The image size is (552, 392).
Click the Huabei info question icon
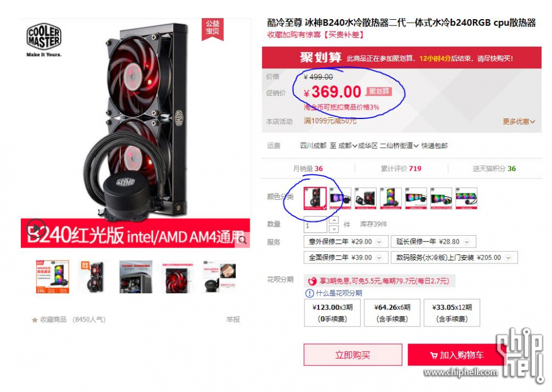coord(309,293)
